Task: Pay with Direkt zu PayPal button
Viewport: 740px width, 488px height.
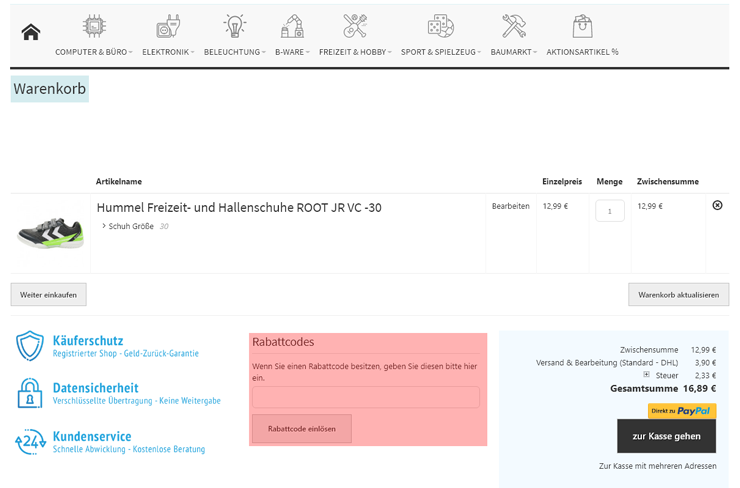Action: [x=682, y=411]
